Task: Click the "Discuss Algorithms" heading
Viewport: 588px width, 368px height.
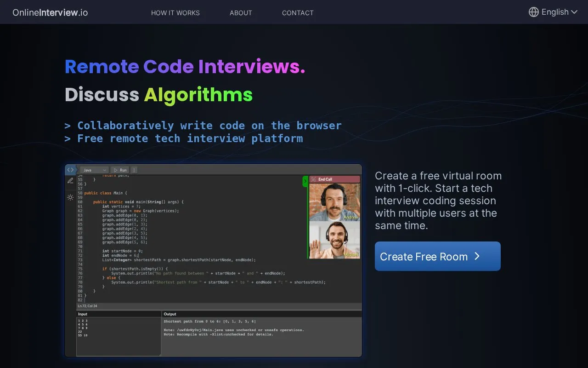Action: click(x=159, y=95)
